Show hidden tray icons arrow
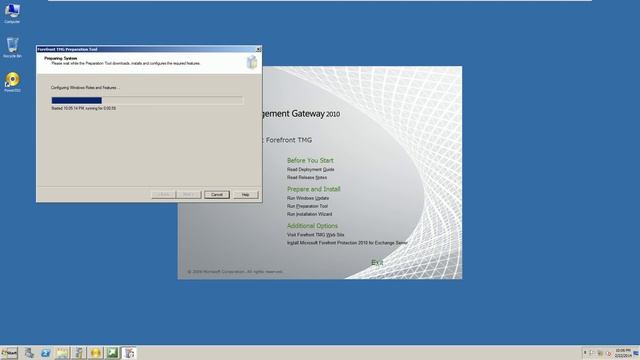The width and height of the screenshot is (640, 360). [x=585, y=353]
